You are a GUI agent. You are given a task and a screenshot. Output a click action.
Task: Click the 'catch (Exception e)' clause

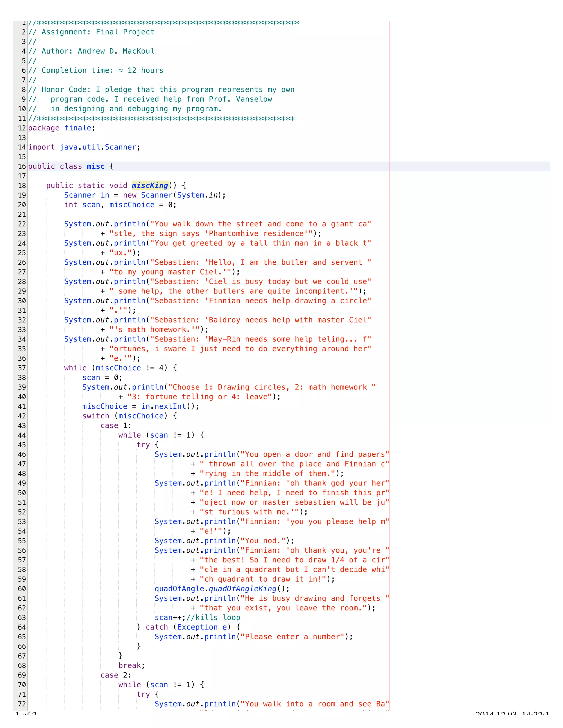188,627
